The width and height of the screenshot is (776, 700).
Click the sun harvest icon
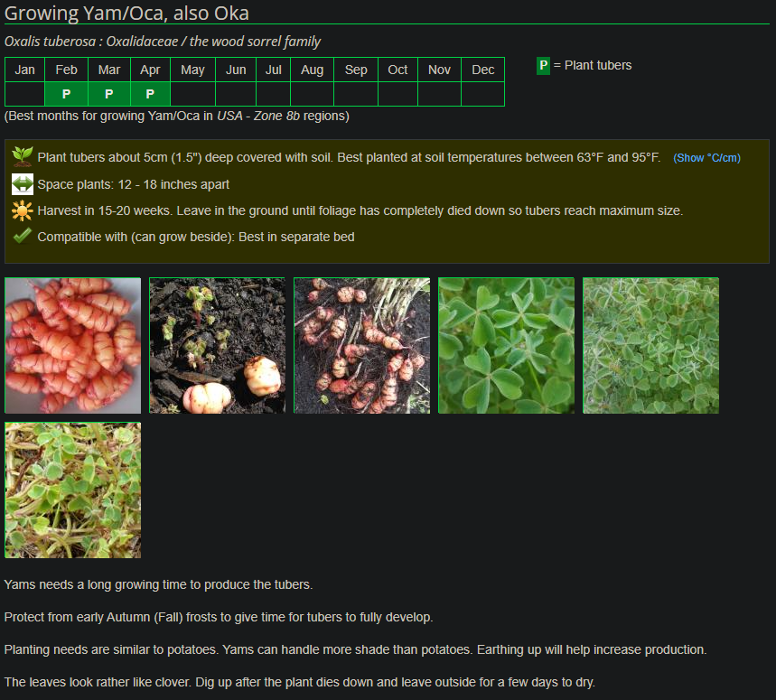coord(23,210)
